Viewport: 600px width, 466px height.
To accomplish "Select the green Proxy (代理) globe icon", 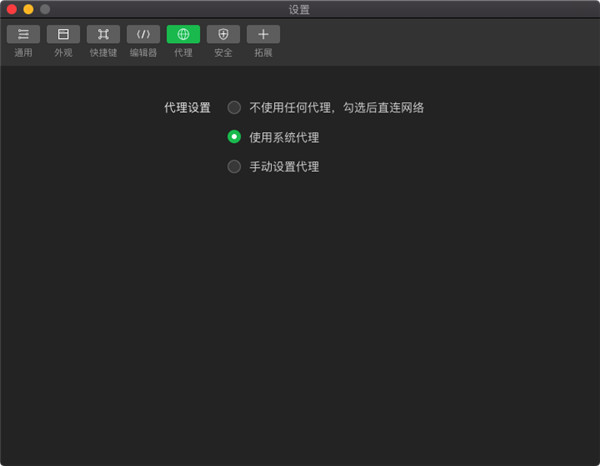I will pyautogui.click(x=183, y=34).
